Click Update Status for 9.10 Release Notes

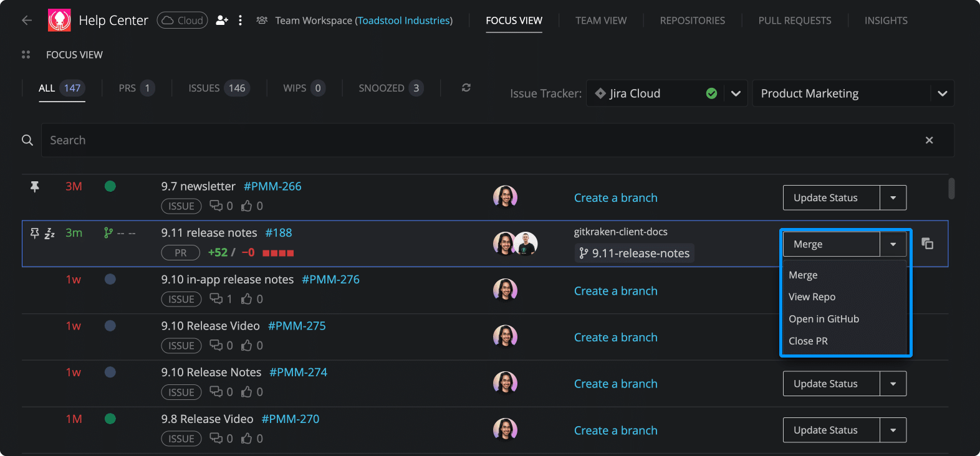(x=832, y=384)
